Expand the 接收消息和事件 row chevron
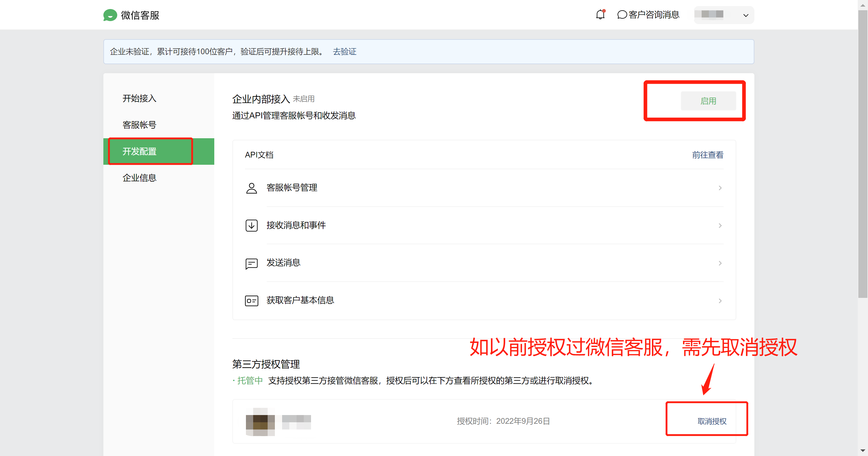Screen dimensions: 868x456 pos(720,225)
